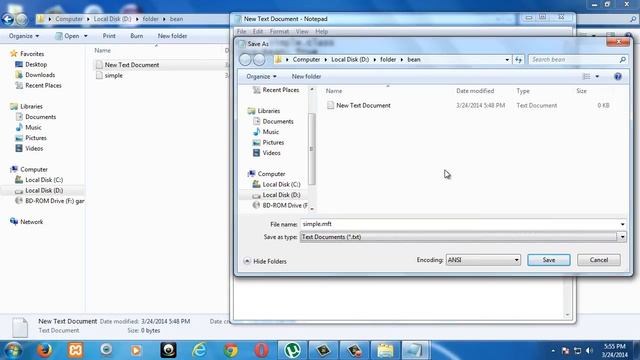Select BD-ROM Drive (F:) in Explorer navigation pane
The height and width of the screenshot is (360, 640).
[50, 201]
